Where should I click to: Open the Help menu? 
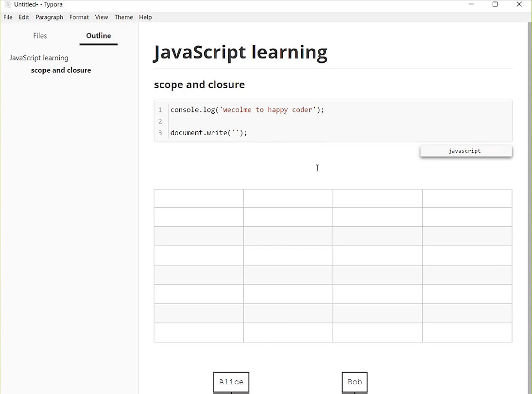(x=145, y=17)
